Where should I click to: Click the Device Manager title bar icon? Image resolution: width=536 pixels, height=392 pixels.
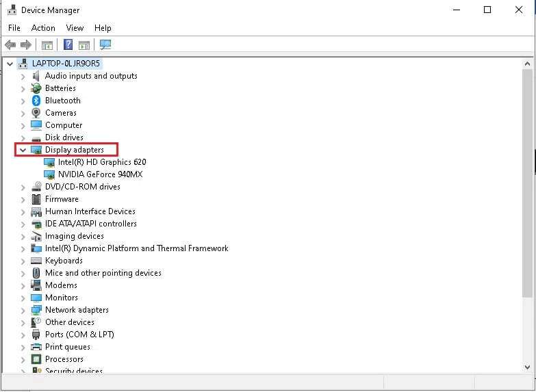click(12, 10)
